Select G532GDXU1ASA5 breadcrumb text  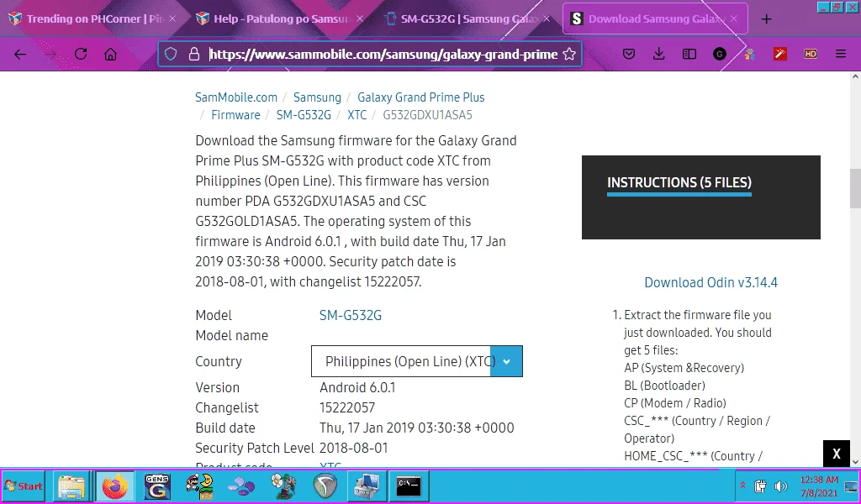(x=427, y=114)
